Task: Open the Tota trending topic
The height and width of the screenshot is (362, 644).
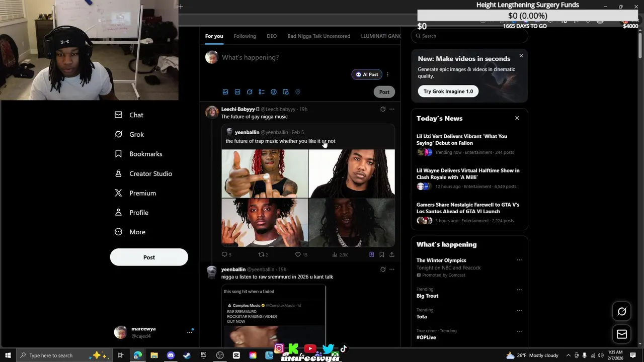Action: click(422, 317)
